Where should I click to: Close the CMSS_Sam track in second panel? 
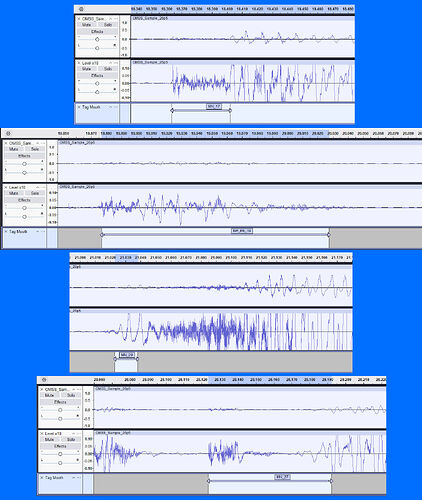[x=6, y=143]
